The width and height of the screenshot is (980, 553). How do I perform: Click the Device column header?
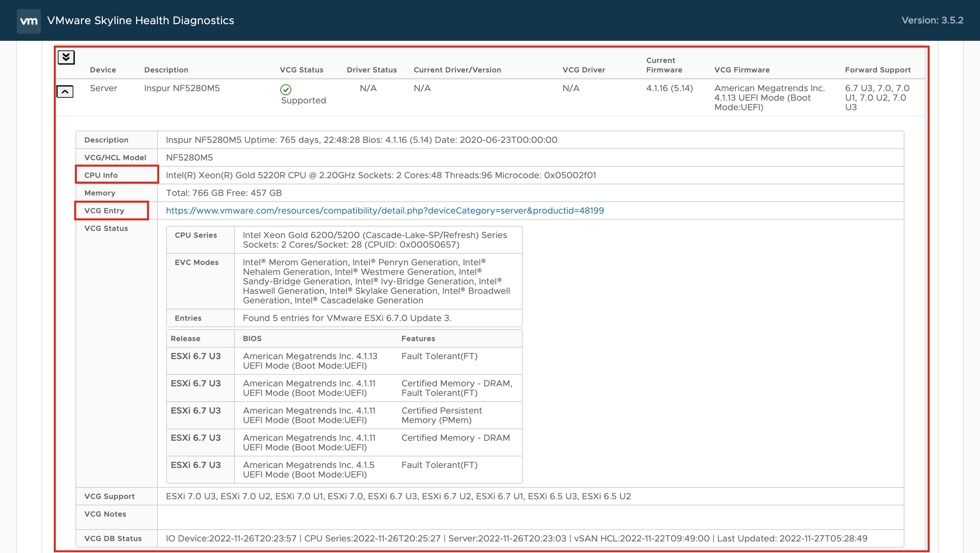103,70
